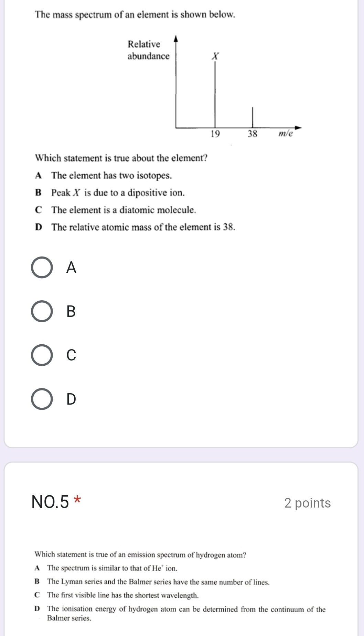Click the Relative abundance axis label
This screenshot has width=364, height=636.
(148, 50)
